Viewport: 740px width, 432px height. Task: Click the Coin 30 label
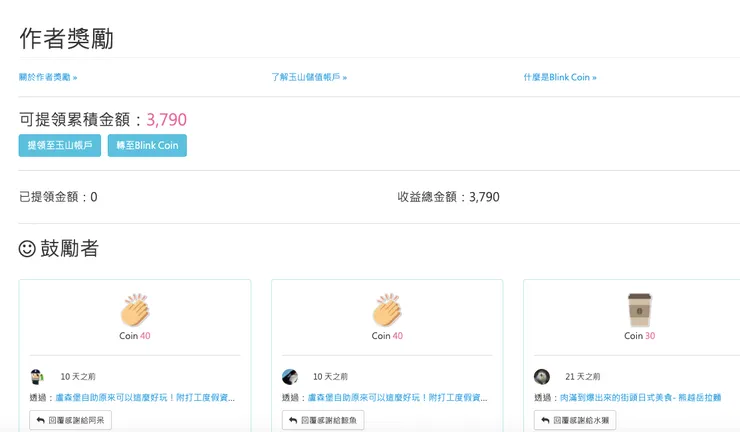click(x=639, y=336)
